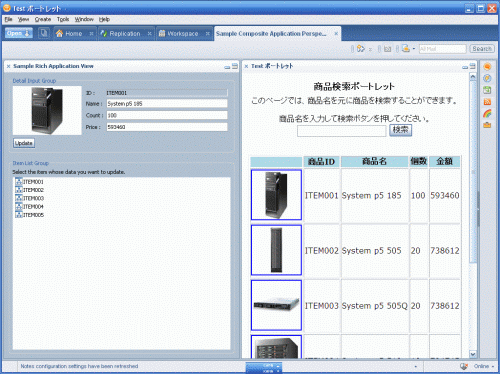Click the All Mail search input box

pos(442,49)
